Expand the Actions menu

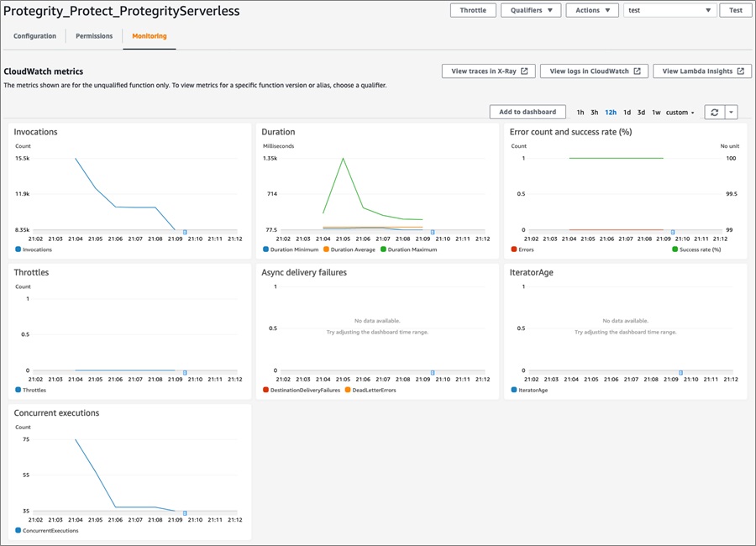pos(592,10)
